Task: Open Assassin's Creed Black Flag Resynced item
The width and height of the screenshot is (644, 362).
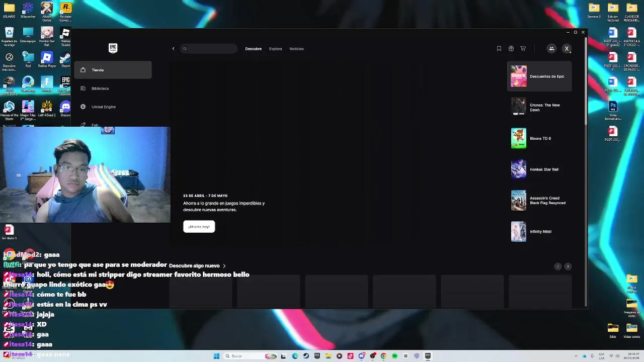Action: click(x=539, y=201)
